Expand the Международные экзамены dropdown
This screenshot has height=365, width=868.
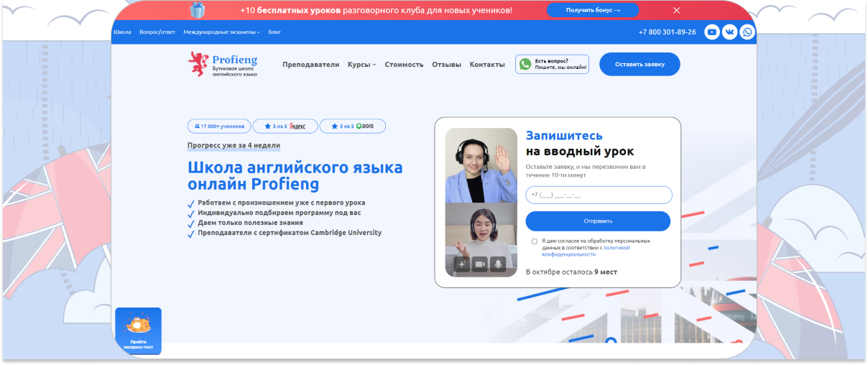(x=221, y=32)
